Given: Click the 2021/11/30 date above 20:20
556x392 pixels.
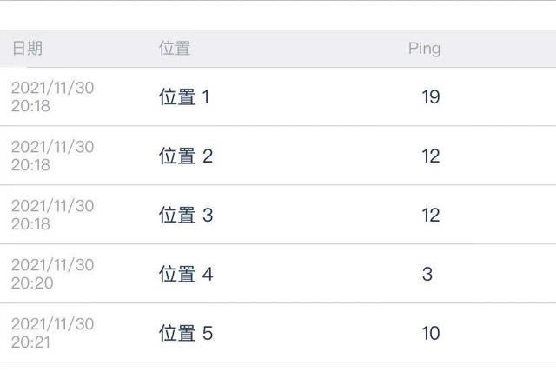Looking at the screenshot, I should point(52,265).
